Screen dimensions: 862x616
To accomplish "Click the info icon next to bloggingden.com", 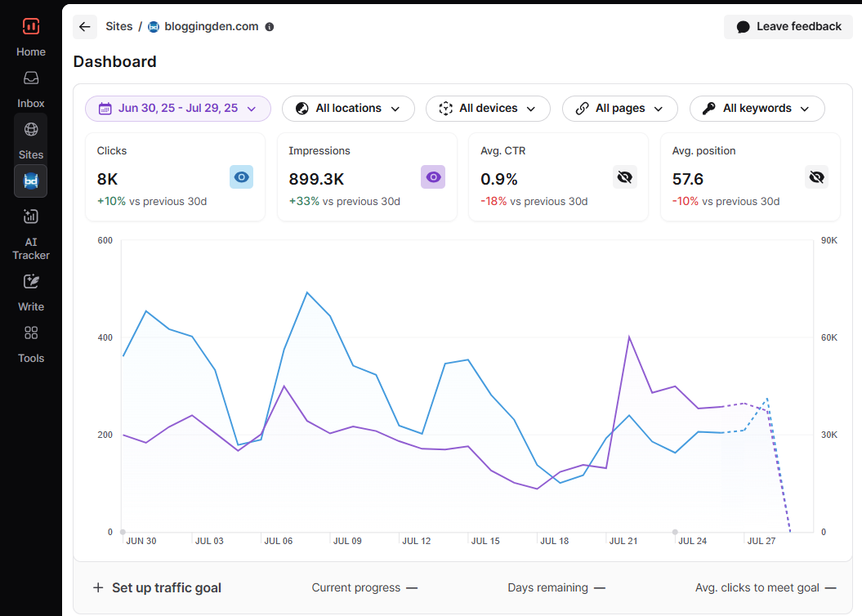I will 270,26.
